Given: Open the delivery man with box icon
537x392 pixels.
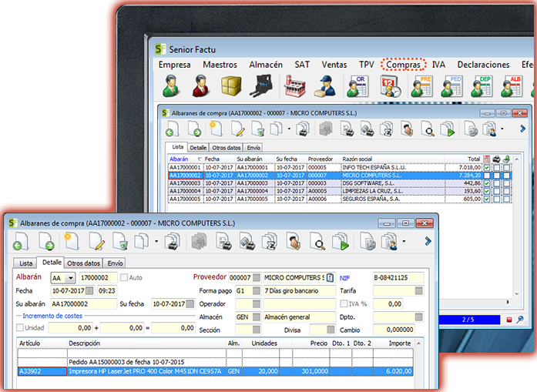Looking at the screenshot, I should pyautogui.click(x=325, y=86).
